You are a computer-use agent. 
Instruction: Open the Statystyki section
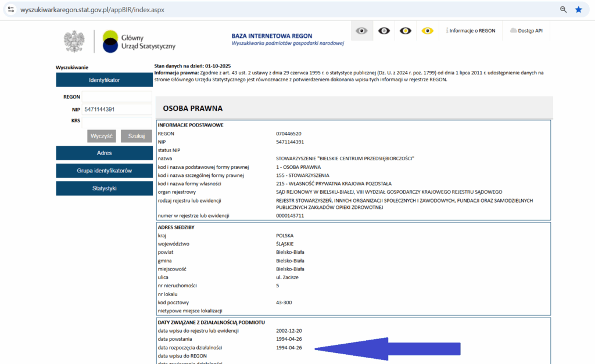[104, 189]
